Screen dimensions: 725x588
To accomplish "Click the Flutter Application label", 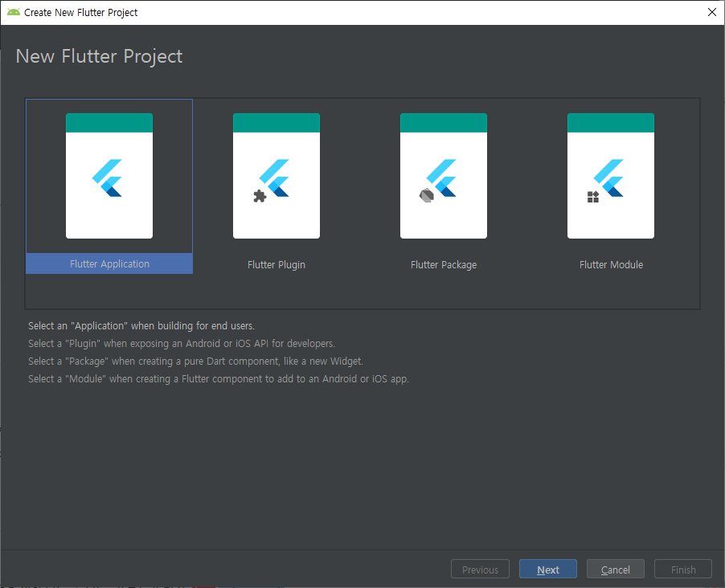I will pyautogui.click(x=109, y=264).
